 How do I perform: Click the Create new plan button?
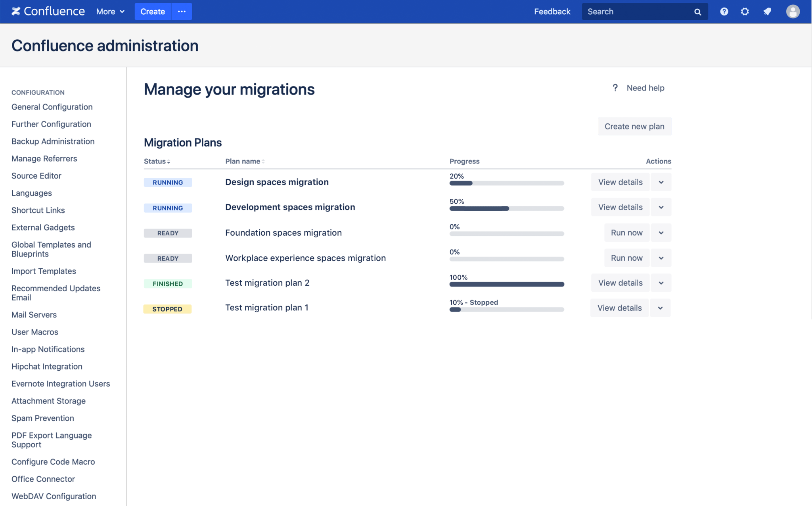tap(634, 126)
